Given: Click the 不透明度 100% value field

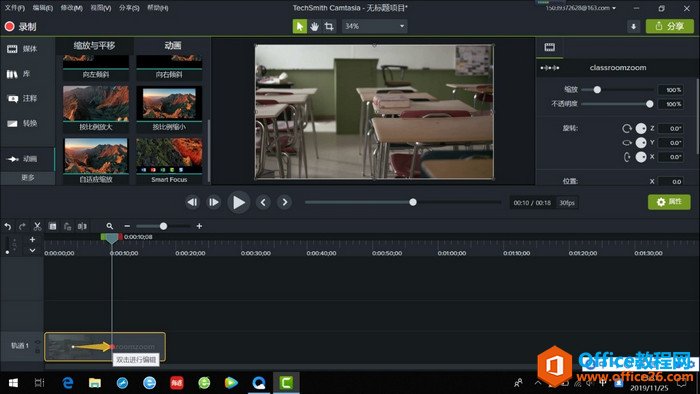Looking at the screenshot, I should tap(671, 104).
